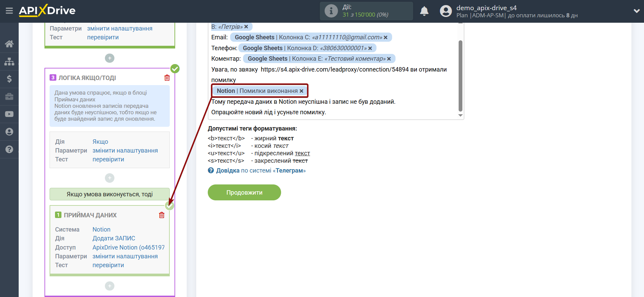The height and width of the screenshot is (297, 644).
Task: Open the home sidebar icon
Action: point(9,44)
